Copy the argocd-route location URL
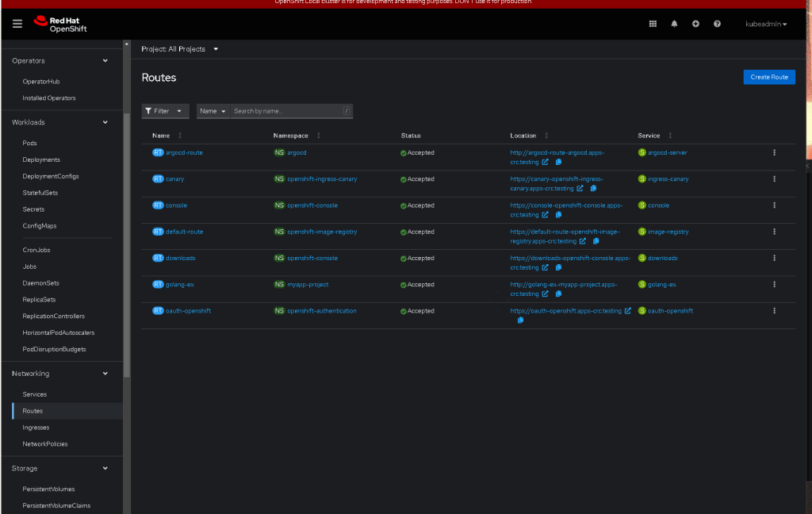The width and height of the screenshot is (812, 514). click(558, 162)
